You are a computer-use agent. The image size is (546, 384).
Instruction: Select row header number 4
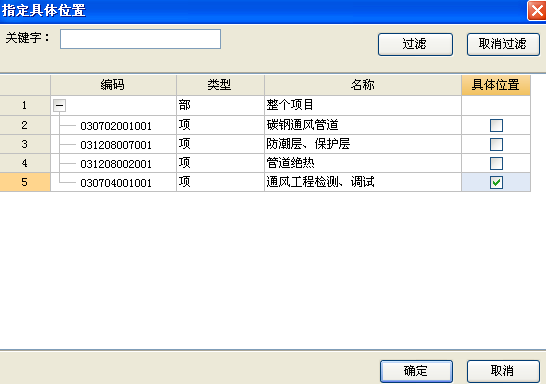point(25,163)
